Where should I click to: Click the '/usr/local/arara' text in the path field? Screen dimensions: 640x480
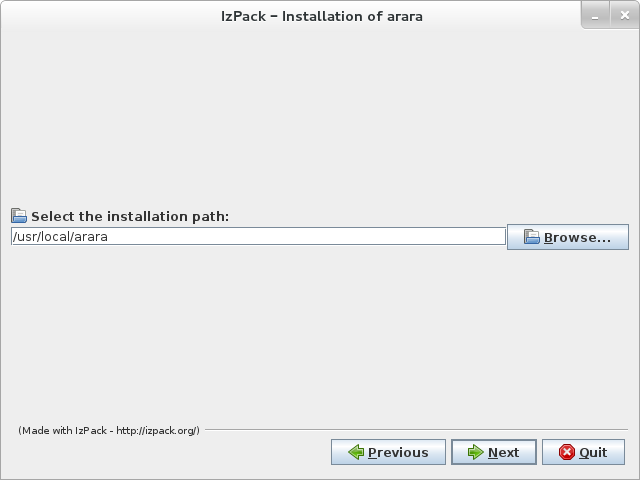[60, 237]
